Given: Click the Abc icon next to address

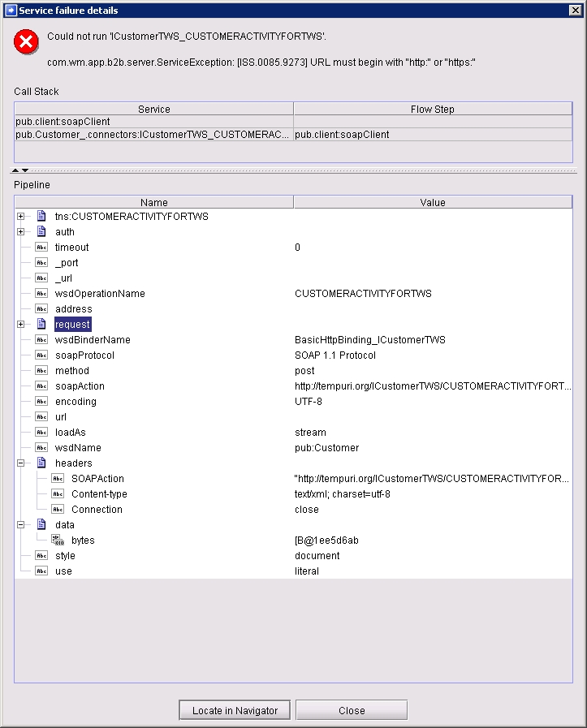Looking at the screenshot, I should pyautogui.click(x=41, y=308).
